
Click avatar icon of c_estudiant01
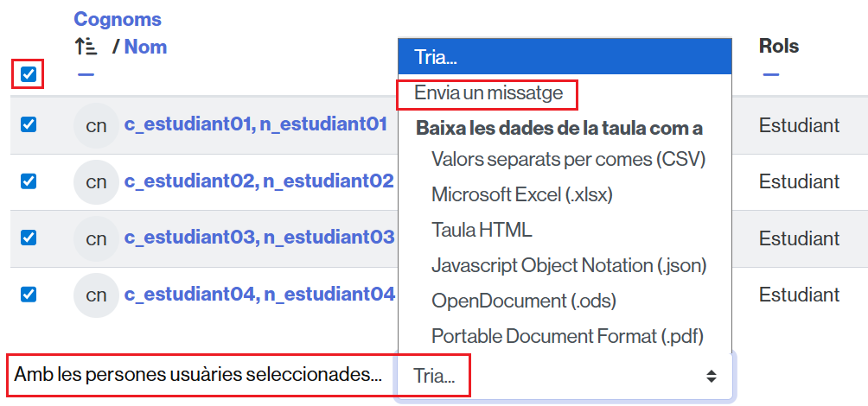click(96, 125)
